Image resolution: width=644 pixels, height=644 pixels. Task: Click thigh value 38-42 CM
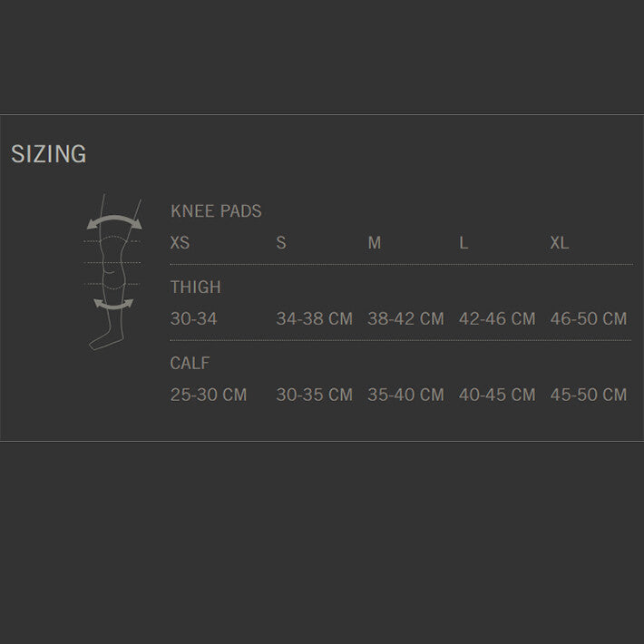coord(405,319)
